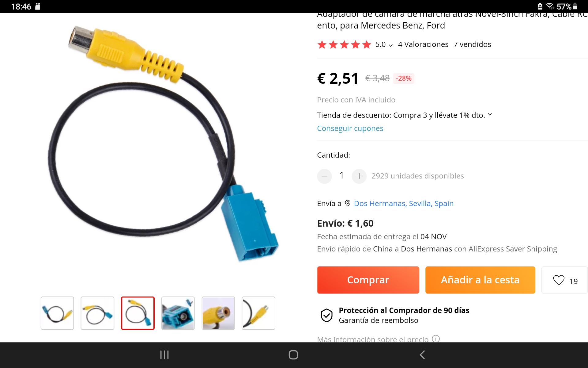Decrease quantity with minus button
Image resolution: width=588 pixels, height=368 pixels.
tap(325, 176)
